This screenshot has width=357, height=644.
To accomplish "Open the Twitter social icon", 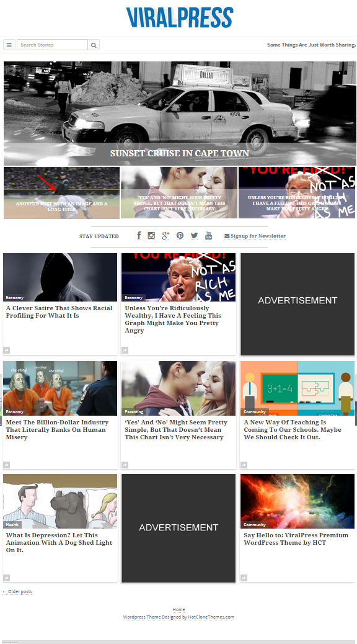I will click(194, 235).
